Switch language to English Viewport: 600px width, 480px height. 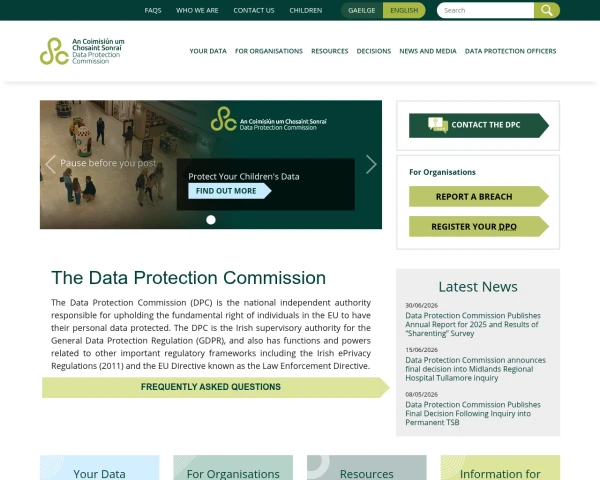coord(404,10)
